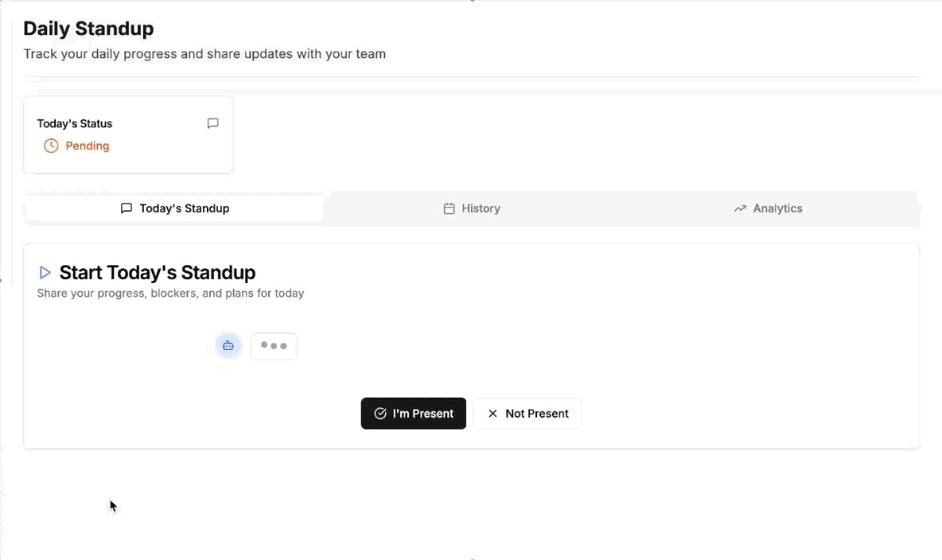Choose the Not Present button
Screen dimensions: 942x560
coord(527,414)
